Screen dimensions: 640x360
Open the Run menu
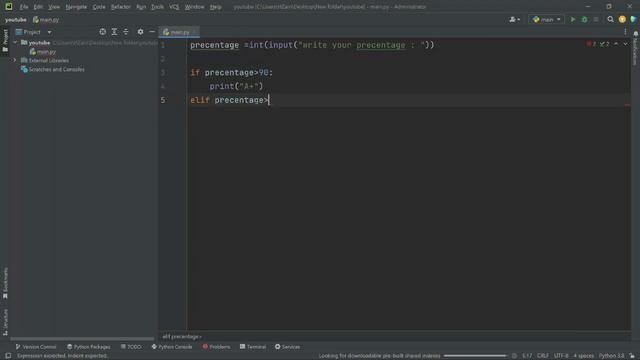pyautogui.click(x=141, y=7)
